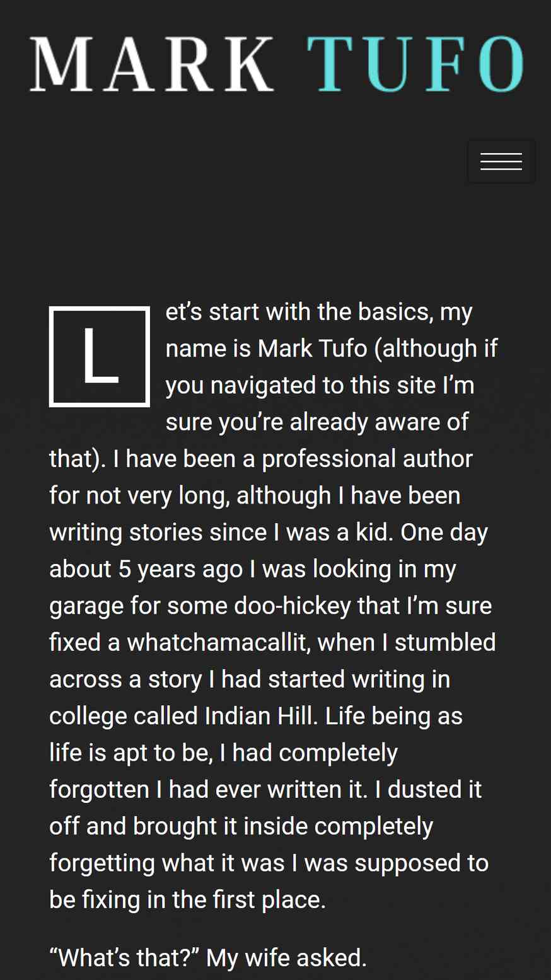The image size is (551, 980).
Task: Click the text 'about 5 years ago'
Action: point(146,569)
